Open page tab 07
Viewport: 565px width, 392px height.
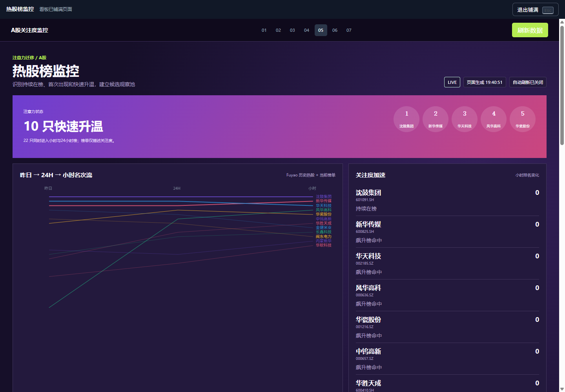pyautogui.click(x=349, y=30)
